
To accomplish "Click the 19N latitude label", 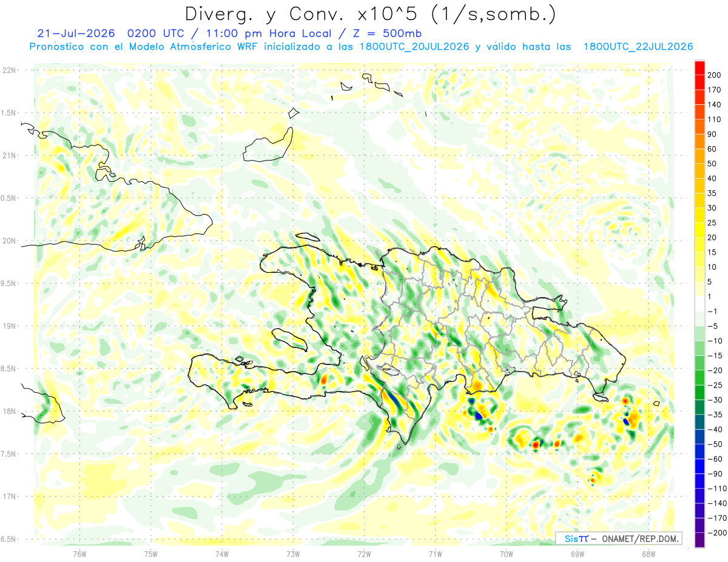I will pos(8,326).
